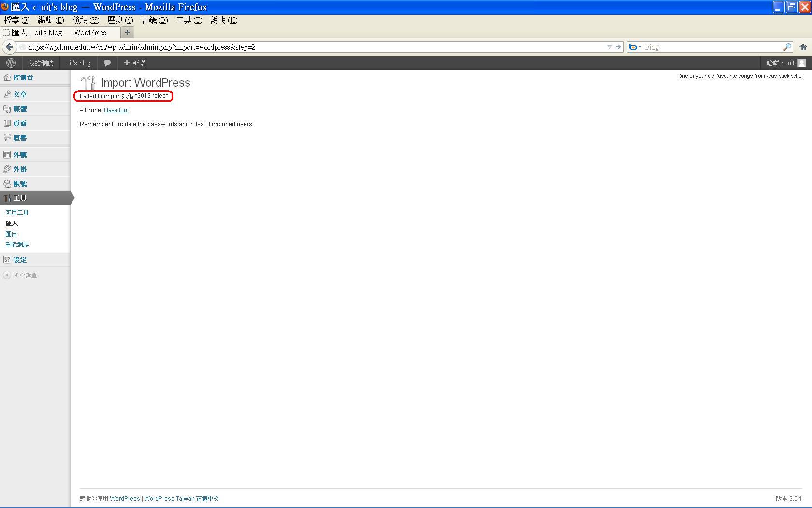The image size is (812, 508).
Task: Open the 編輯 (E) menu
Action: 51,20
